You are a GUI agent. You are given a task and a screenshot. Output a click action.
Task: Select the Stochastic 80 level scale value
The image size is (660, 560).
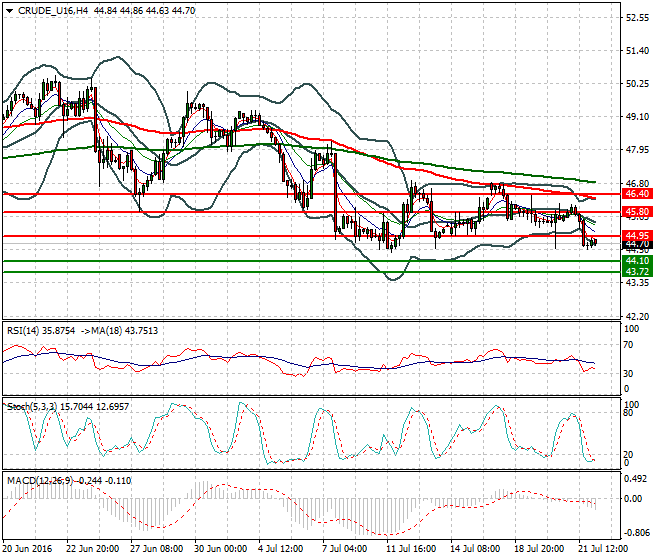pos(628,413)
